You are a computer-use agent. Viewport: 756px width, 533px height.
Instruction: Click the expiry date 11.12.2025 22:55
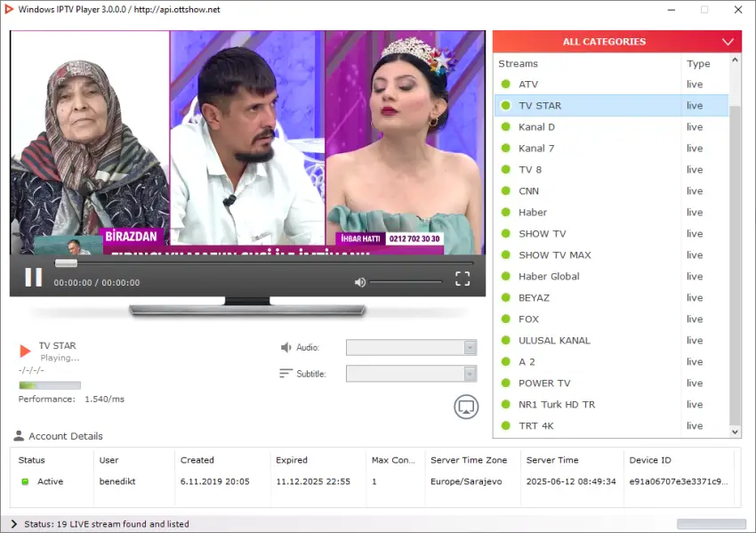click(313, 481)
